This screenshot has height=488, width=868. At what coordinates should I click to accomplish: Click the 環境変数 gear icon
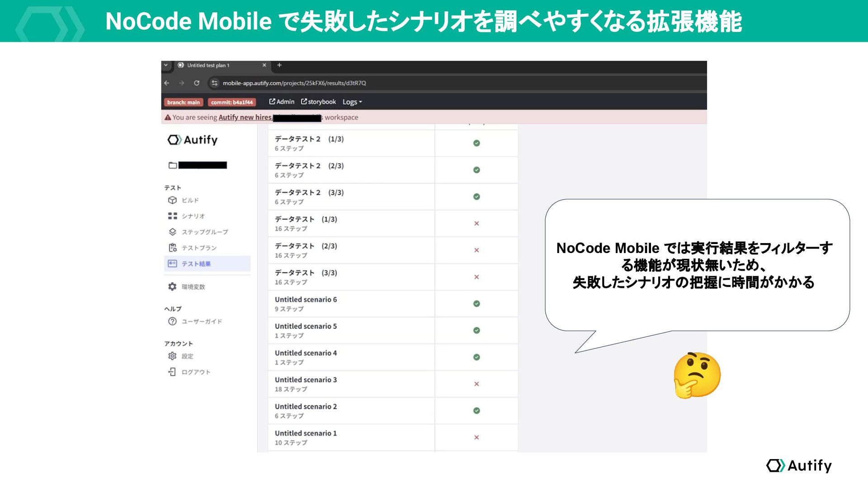pos(172,287)
